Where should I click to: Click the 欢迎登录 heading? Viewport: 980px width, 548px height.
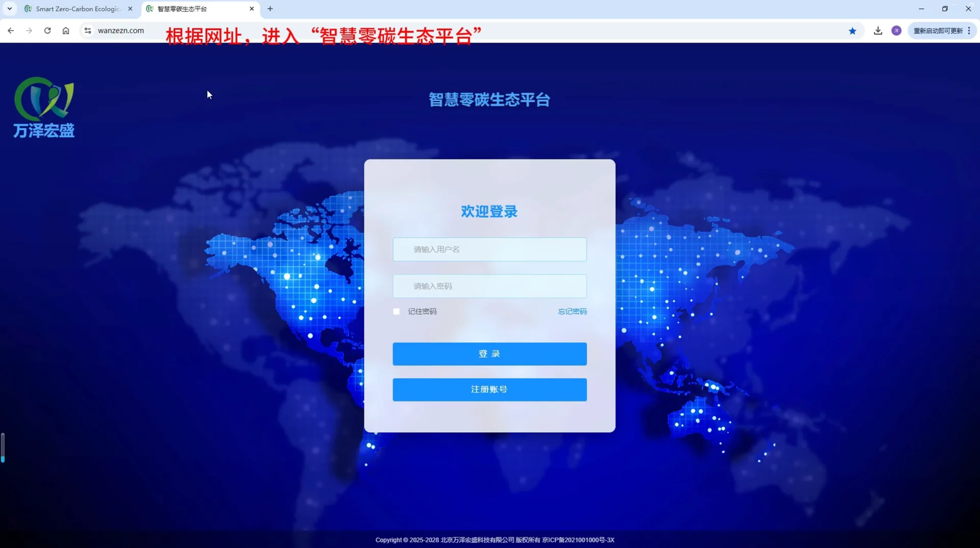489,211
